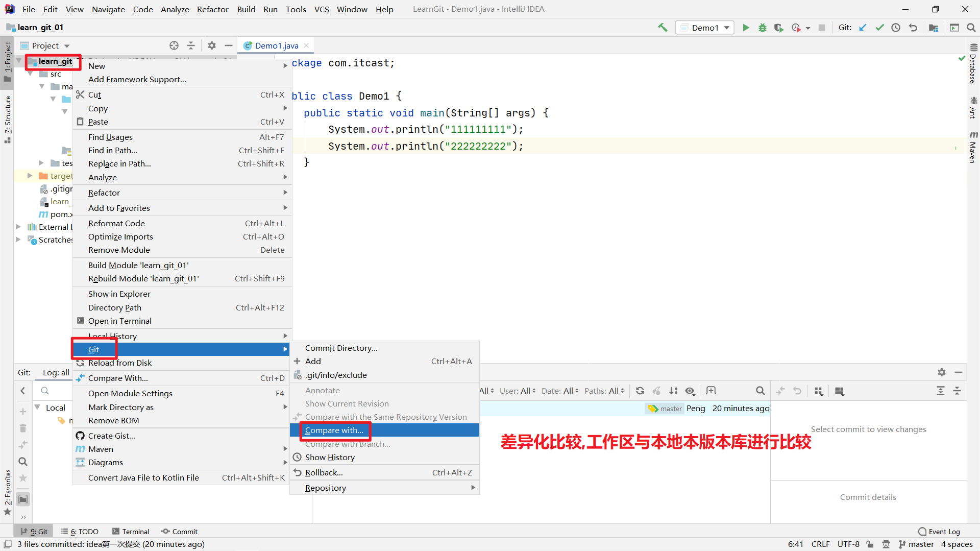Open Project Structure icon in top toolbar
980x551 pixels.
tap(934, 28)
